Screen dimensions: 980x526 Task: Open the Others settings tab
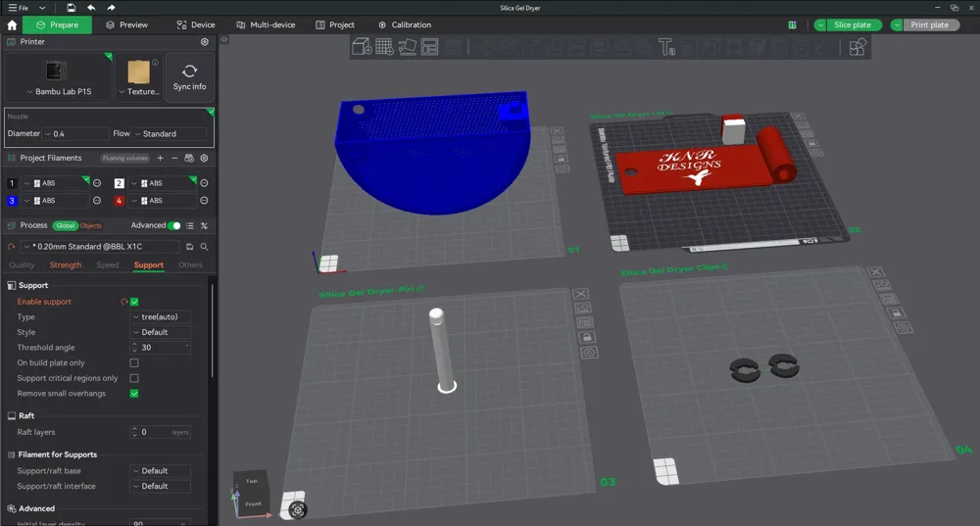coord(191,264)
